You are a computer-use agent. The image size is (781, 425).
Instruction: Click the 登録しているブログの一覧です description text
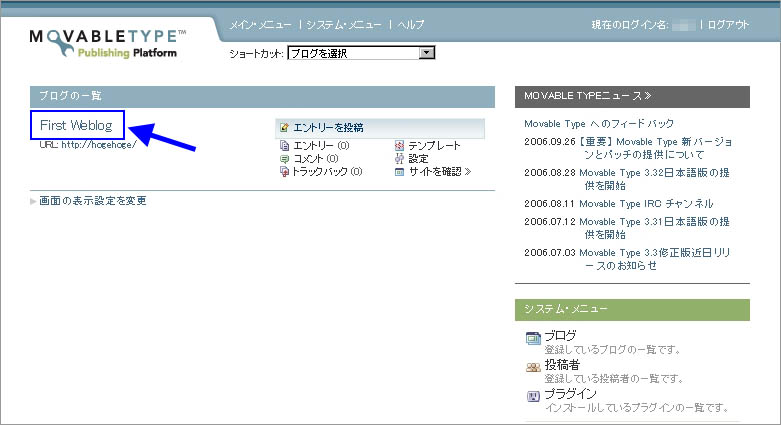coord(613,350)
